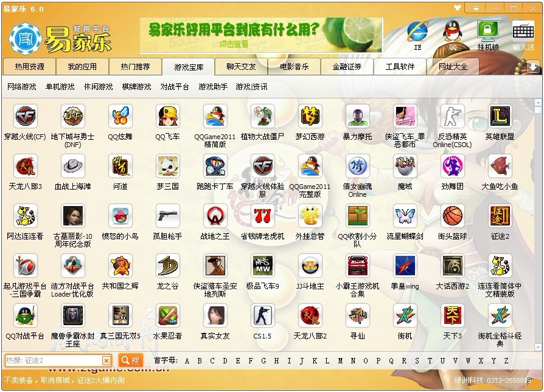Switch to the 热门推荐 tab
The height and width of the screenshot is (392, 544).
tap(135, 66)
